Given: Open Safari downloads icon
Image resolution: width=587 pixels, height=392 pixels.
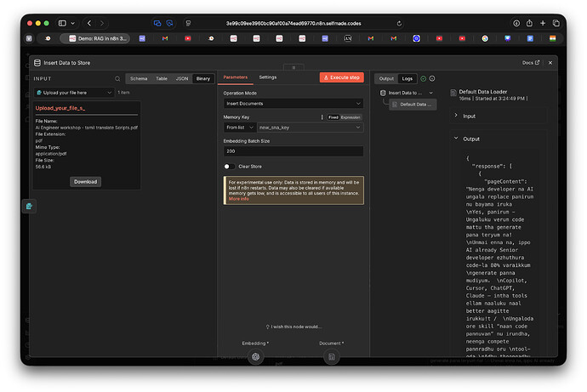Looking at the screenshot, I should 516,23.
